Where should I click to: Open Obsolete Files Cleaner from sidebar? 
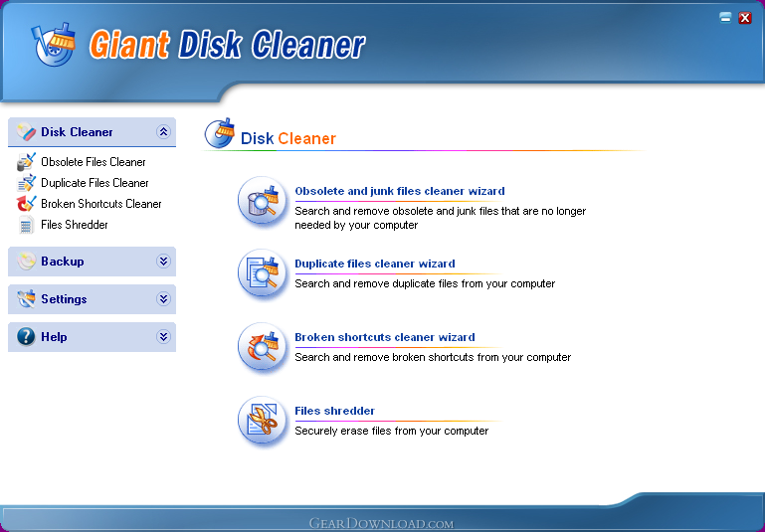point(94,162)
